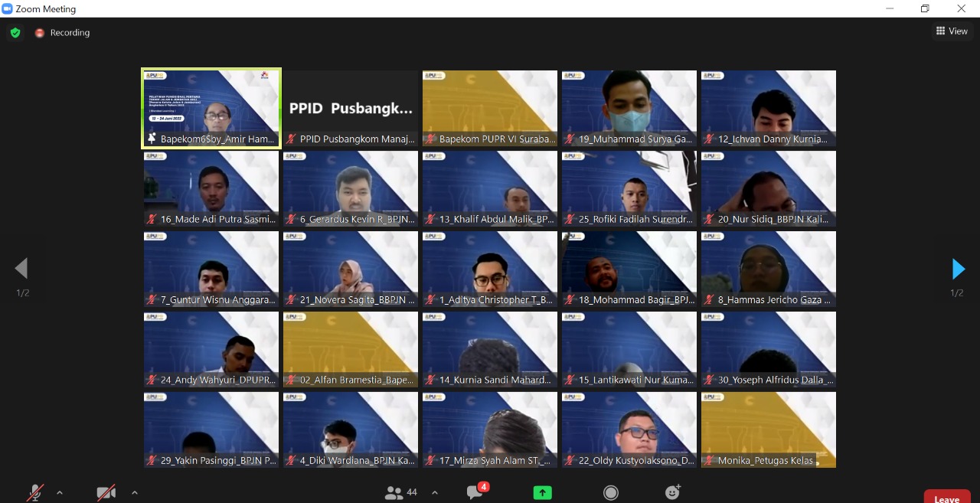Go to next gallery page with right arrow
Viewport: 980px width, 503px height.
click(x=958, y=269)
